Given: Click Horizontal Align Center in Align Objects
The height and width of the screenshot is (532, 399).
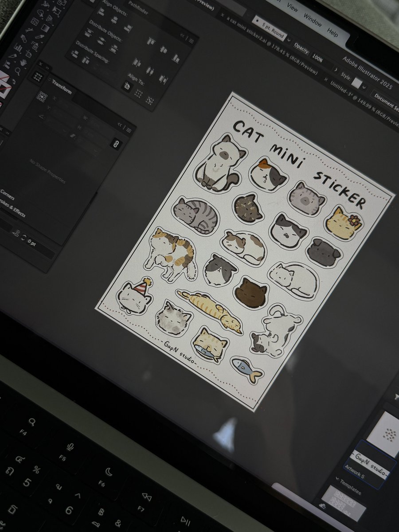Looking at the screenshot, I should (x=114, y=20).
